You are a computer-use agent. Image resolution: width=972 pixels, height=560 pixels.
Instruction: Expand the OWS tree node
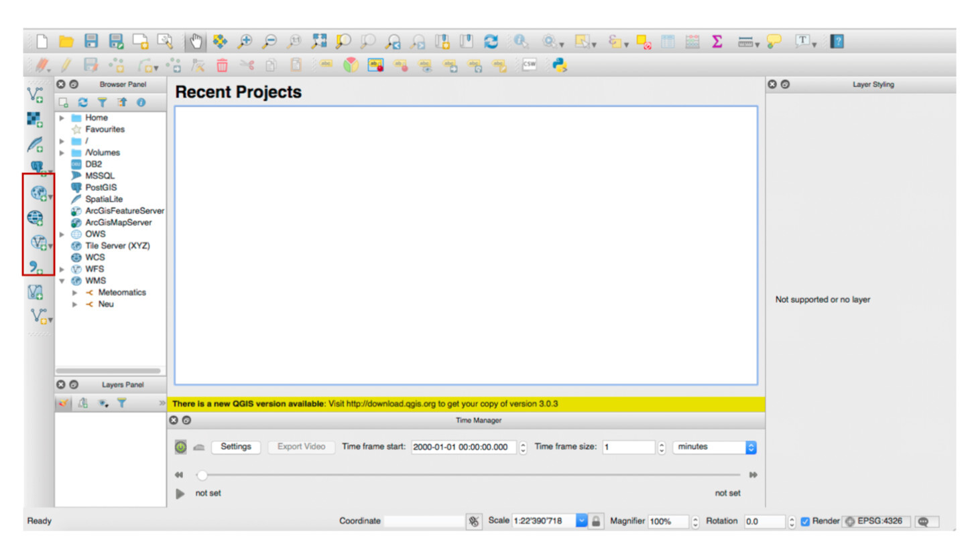click(62, 234)
